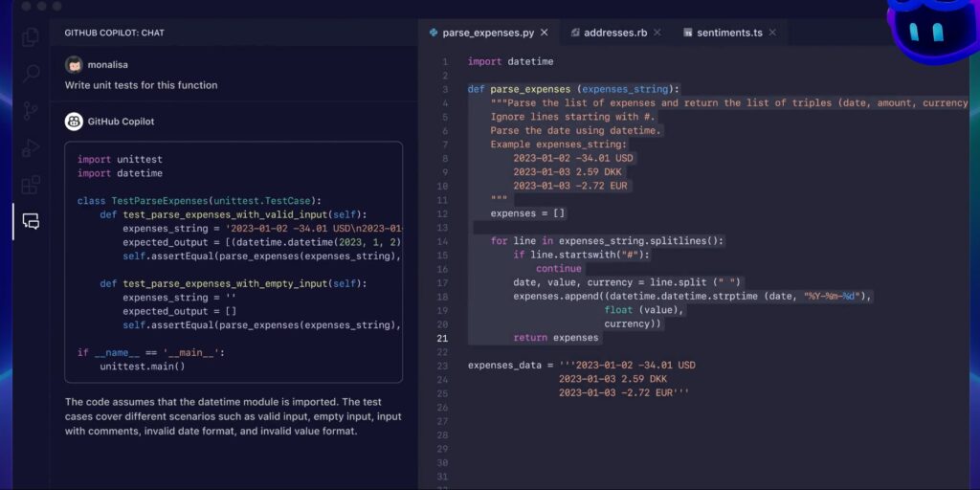Click the GitHub Copilot avatar icon
980x490 pixels.
point(74,122)
